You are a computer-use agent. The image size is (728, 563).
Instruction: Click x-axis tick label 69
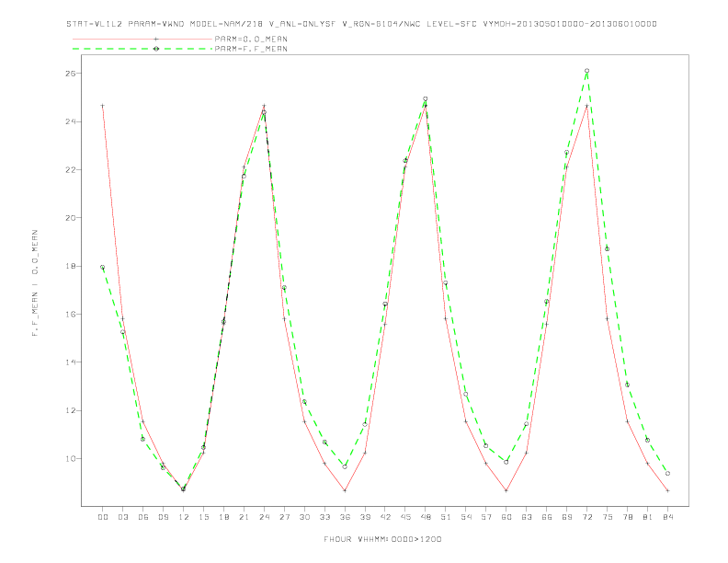point(567,517)
